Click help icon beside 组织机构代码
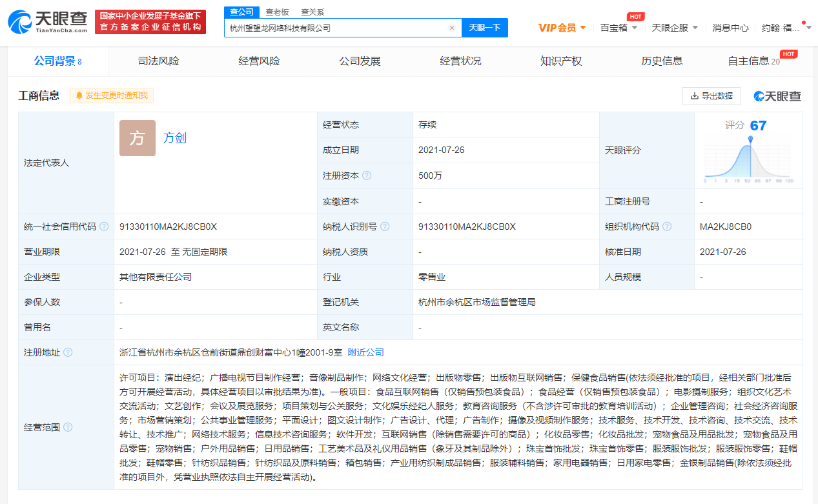The image size is (818, 504). point(667,227)
